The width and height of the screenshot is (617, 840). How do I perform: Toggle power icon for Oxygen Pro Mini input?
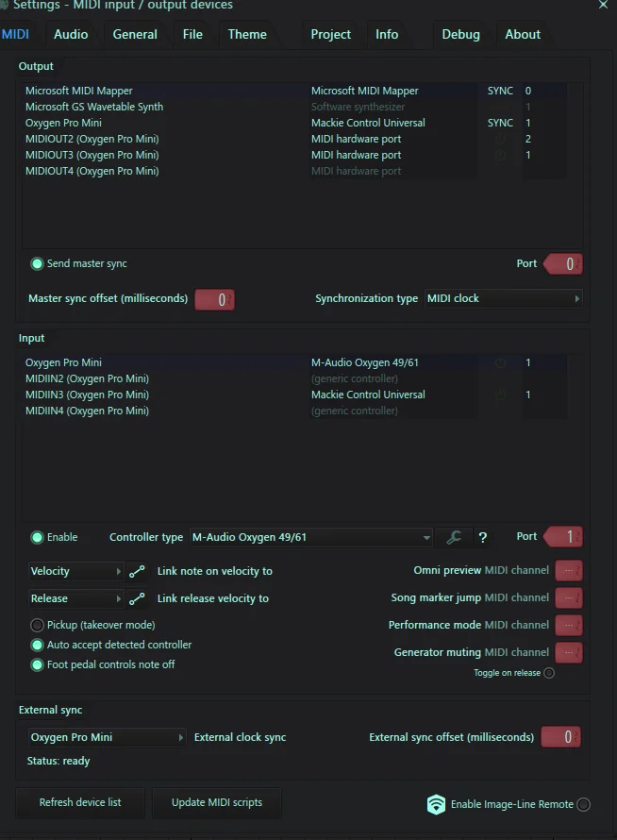click(500, 362)
